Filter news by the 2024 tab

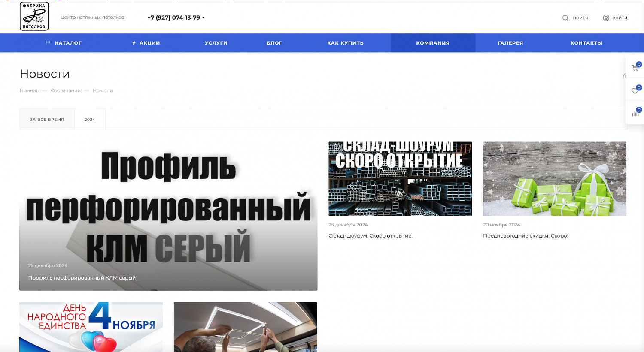[90, 120]
